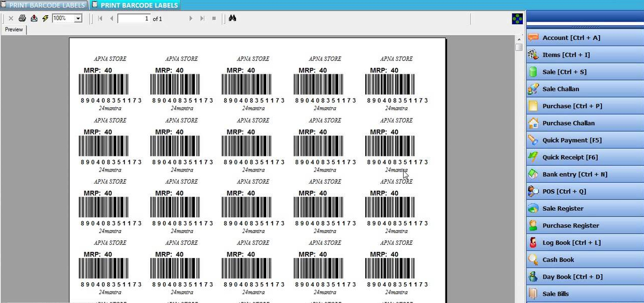
Task: Click the dotted grip at sidebar top
Action: 585,27
